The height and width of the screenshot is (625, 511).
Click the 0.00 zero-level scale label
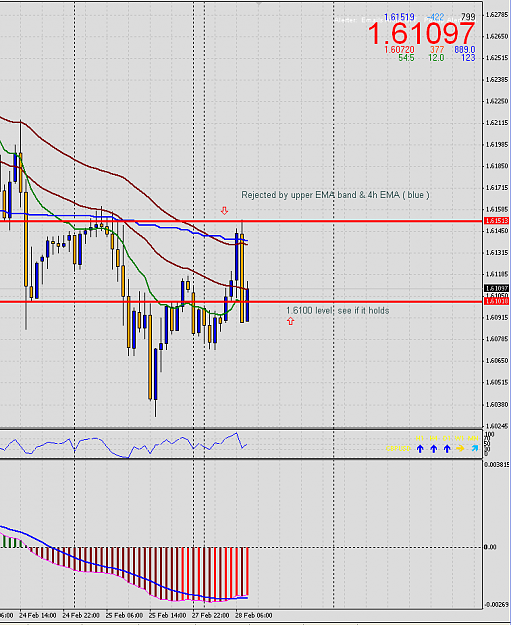point(490,547)
